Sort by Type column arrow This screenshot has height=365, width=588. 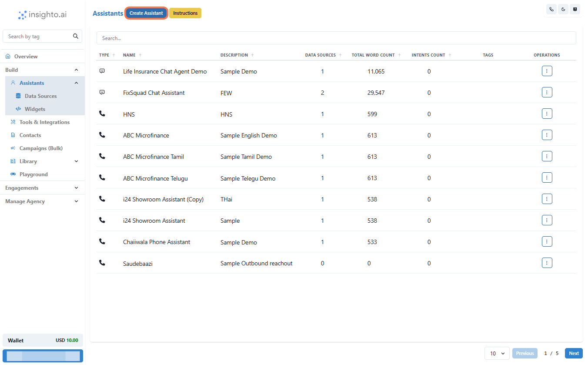[x=114, y=55]
